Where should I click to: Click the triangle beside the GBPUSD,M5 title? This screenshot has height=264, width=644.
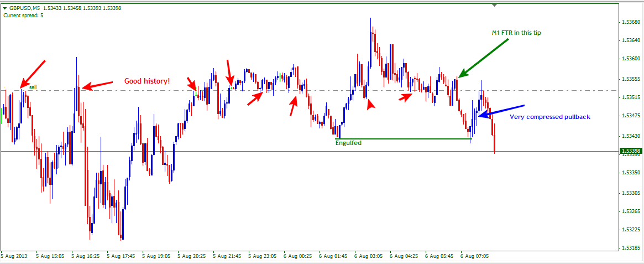[x=4, y=8]
